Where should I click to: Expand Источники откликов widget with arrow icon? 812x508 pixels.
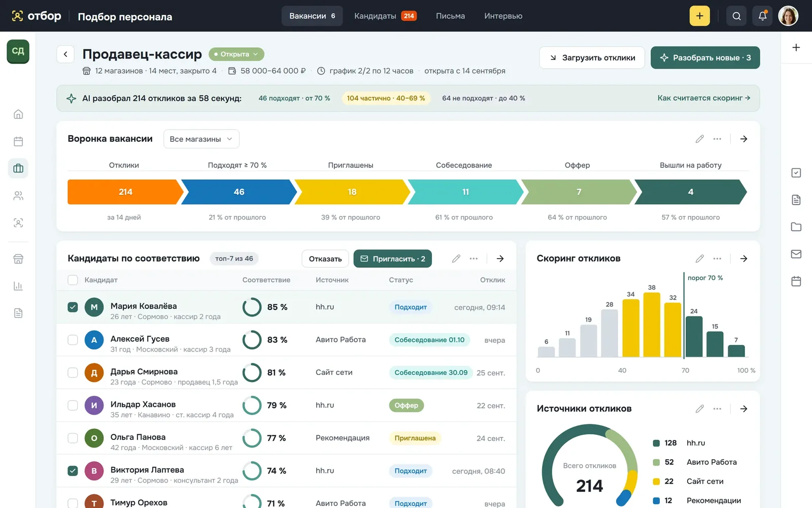(743, 408)
